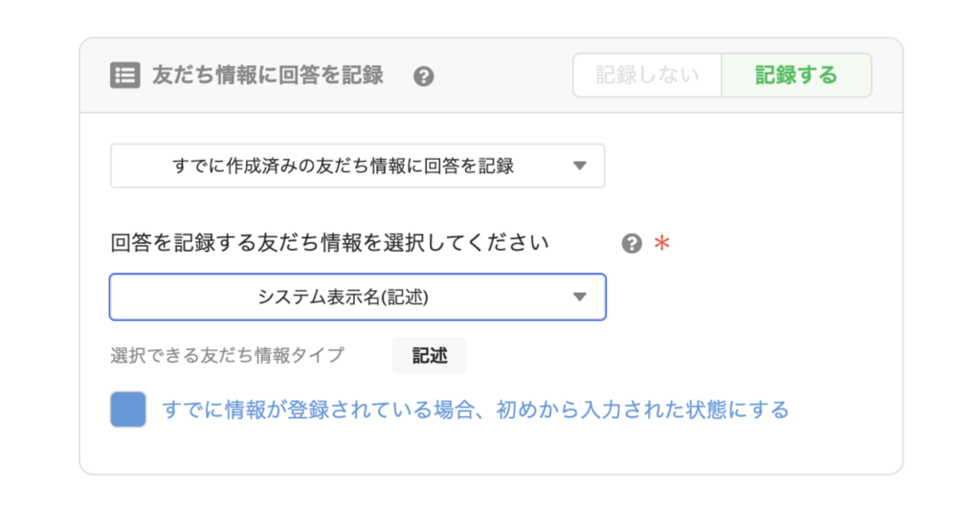Open the システム表示名(記述) dropdown
This screenshot has width=980, height=532.
click(x=358, y=297)
